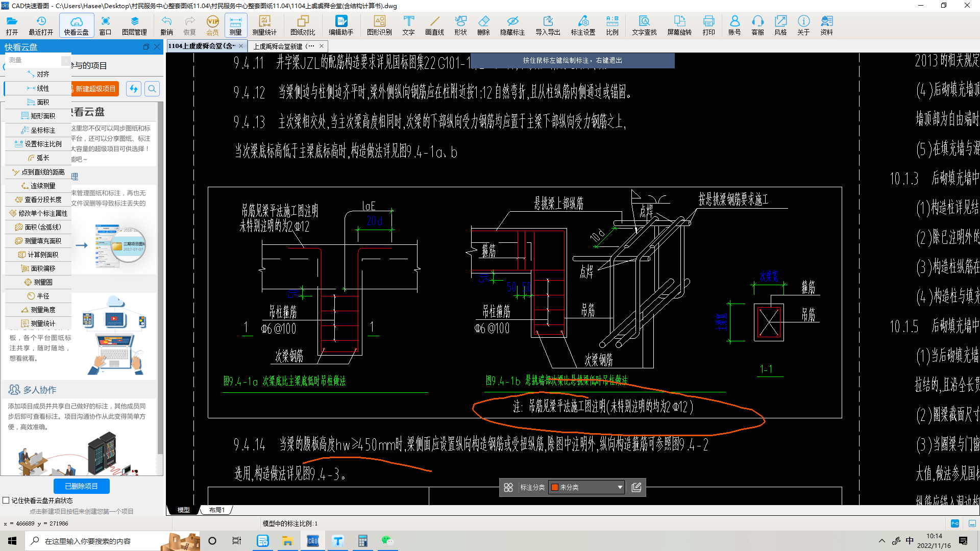Rotate view with 屏幕旋转
Viewport: 980px width, 551px height.
[679, 25]
